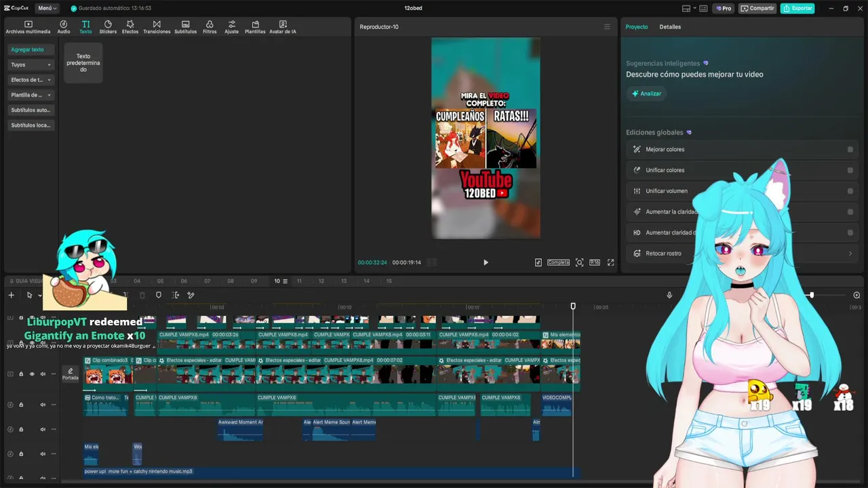Open the Reproductor panel hamburger menu
Screen dimensions: 868x488
point(607,27)
